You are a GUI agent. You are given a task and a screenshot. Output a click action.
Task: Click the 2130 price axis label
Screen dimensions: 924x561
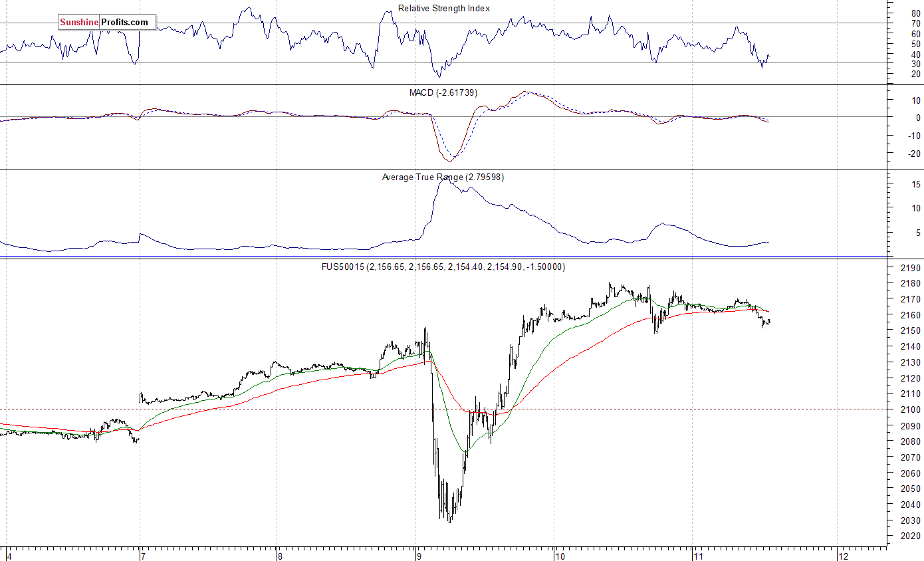click(x=911, y=363)
